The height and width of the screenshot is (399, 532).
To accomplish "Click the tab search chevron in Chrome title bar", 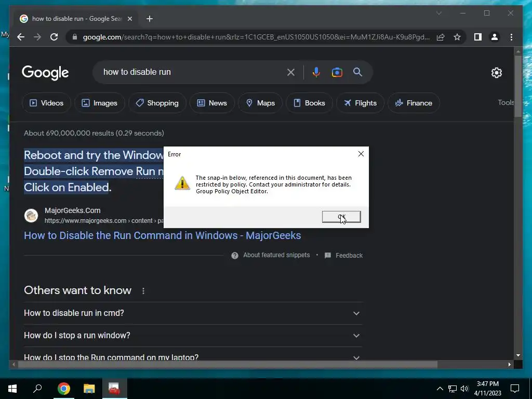I will pos(438,13).
